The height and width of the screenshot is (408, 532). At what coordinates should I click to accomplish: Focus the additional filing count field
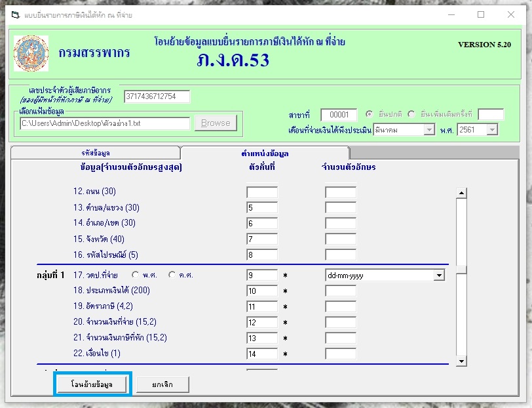491,115
